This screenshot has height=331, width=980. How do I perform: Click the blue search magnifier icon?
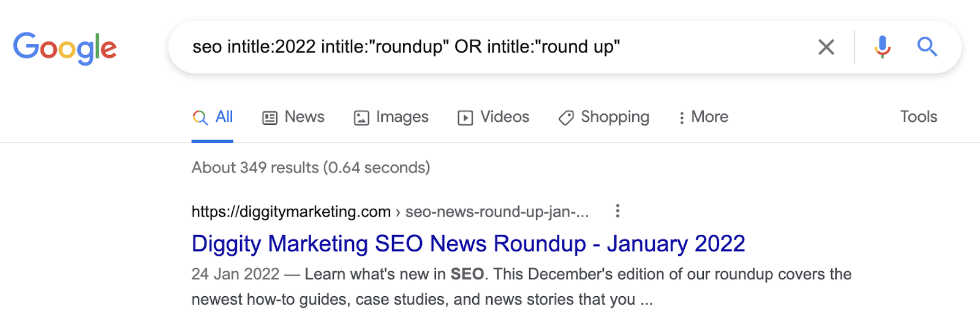[x=927, y=47]
